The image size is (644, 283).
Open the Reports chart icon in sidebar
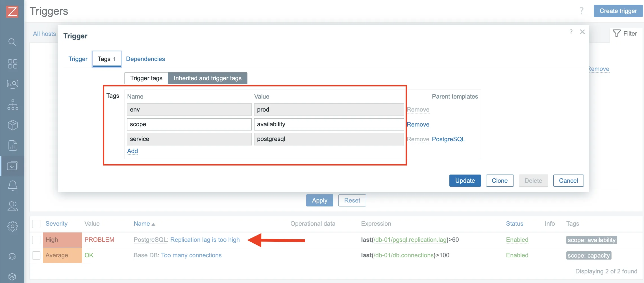pos(12,145)
